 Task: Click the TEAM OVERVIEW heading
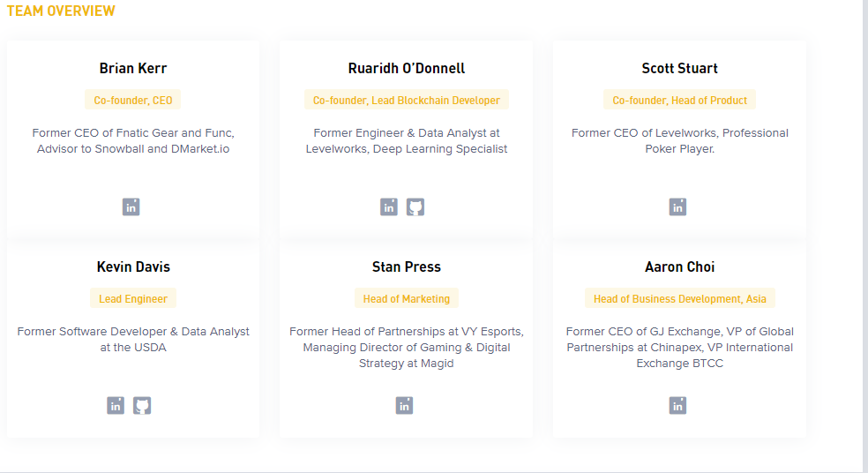tap(61, 11)
